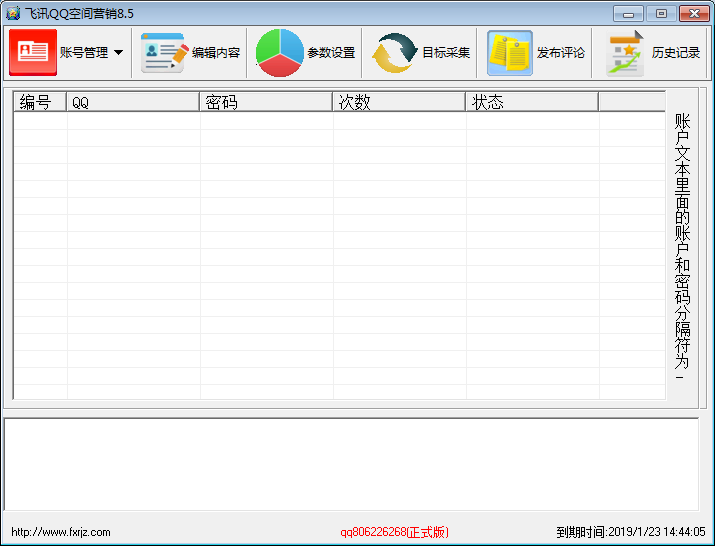The width and height of the screenshot is (715, 546).
Task: Click the vertical 账户文本 separator hint text
Action: 682,246
